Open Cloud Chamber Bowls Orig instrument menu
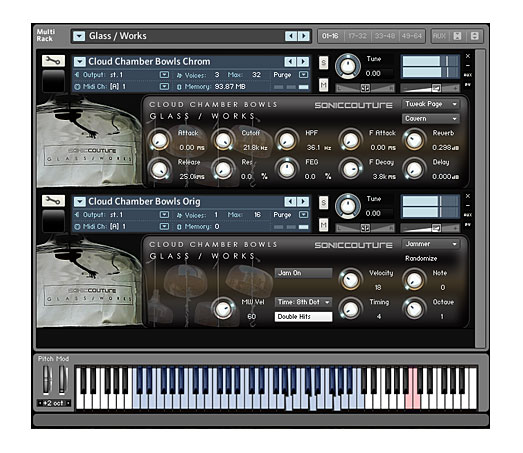This screenshot has width=523, height=453. point(79,201)
